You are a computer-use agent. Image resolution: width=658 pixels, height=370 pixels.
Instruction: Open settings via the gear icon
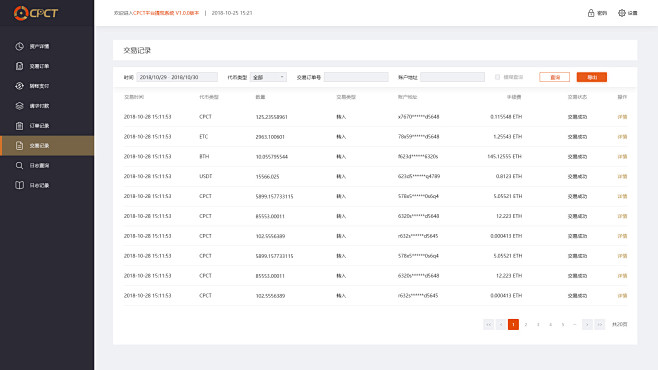click(x=621, y=13)
